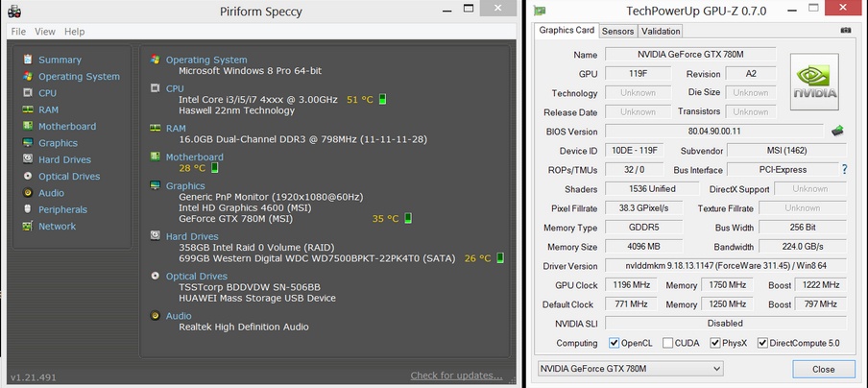Image resolution: width=868 pixels, height=388 pixels.
Task: Click the Audio speaker icon in sidebar
Action: tap(28, 193)
